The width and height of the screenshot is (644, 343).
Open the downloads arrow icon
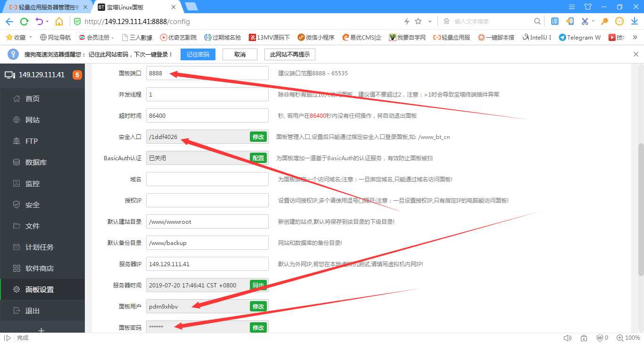[x=634, y=21]
